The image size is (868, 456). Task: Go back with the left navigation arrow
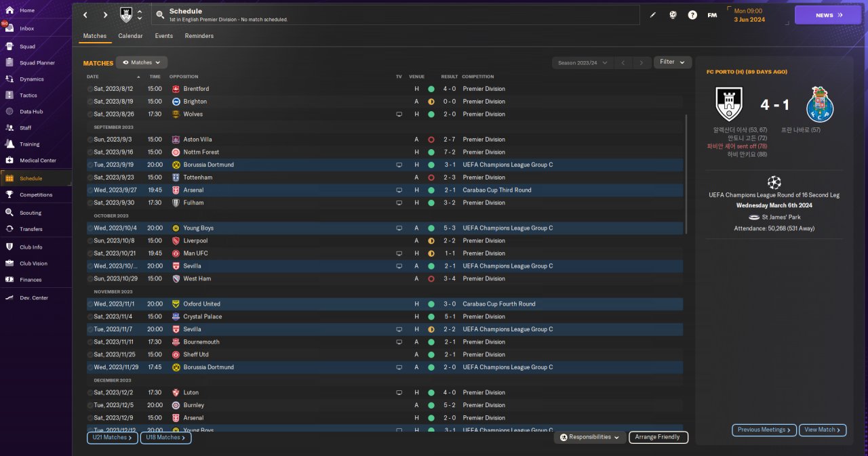(x=85, y=15)
